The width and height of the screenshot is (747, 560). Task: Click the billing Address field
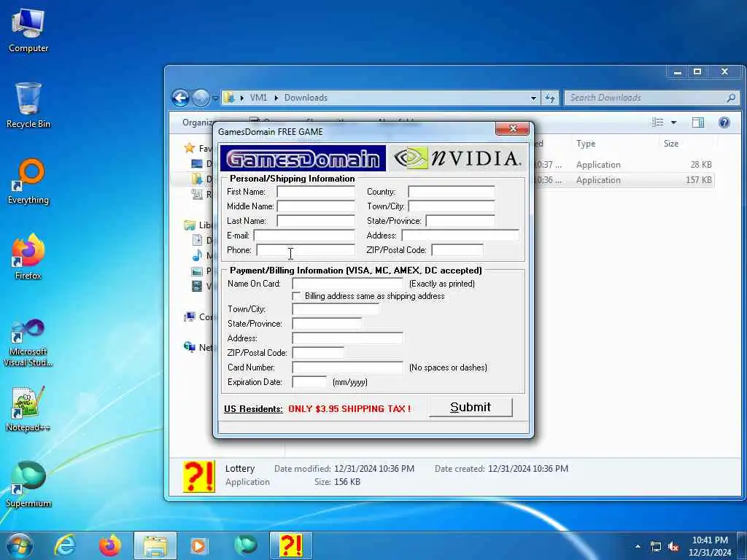[348, 338]
